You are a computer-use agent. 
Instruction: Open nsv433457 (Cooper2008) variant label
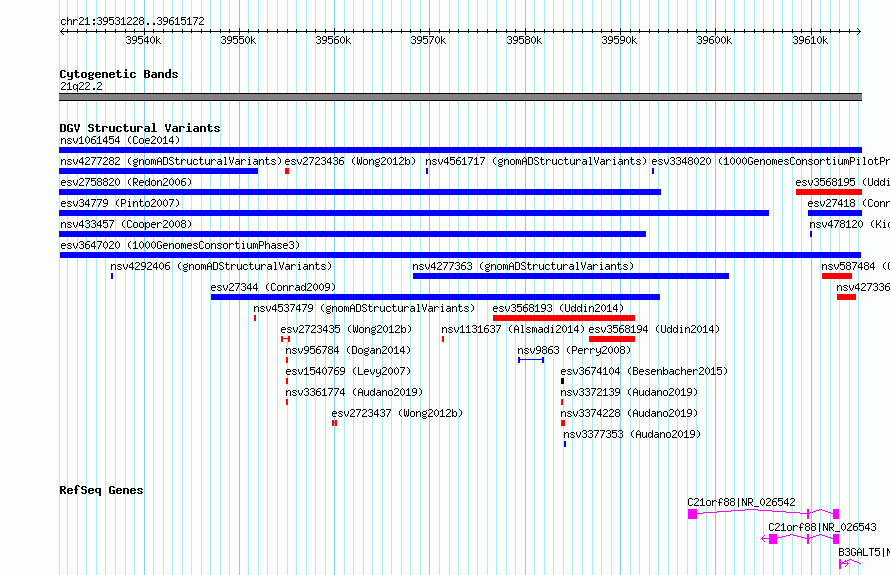click(126, 224)
